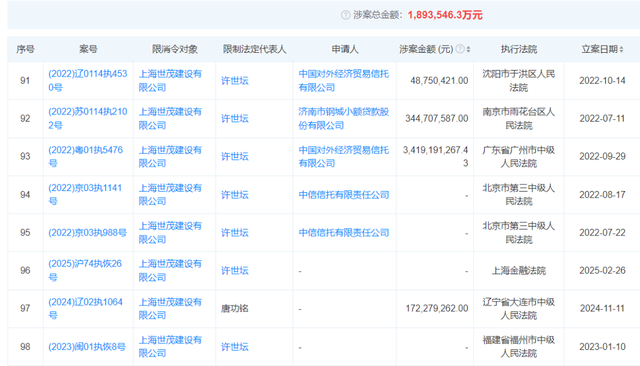Open 上海世茂建设有限公司 in row 96
Image resolution: width=640 pixels, height=366 pixels.
tap(170, 270)
